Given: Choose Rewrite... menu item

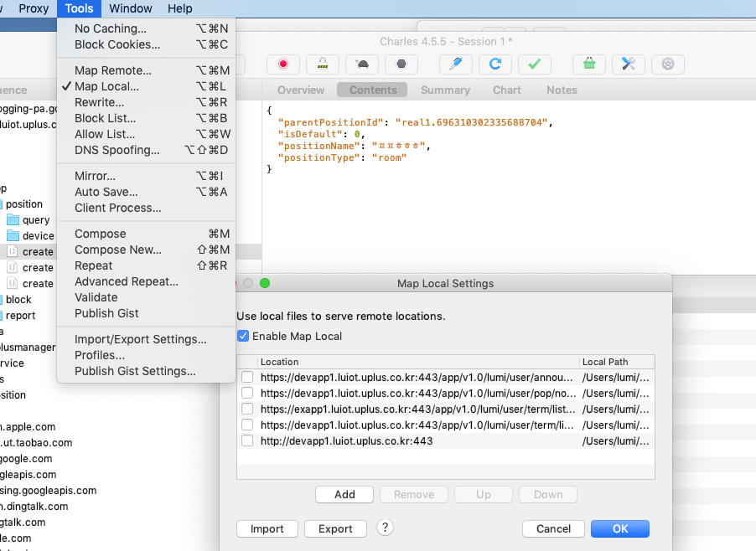Looking at the screenshot, I should [146, 102].
